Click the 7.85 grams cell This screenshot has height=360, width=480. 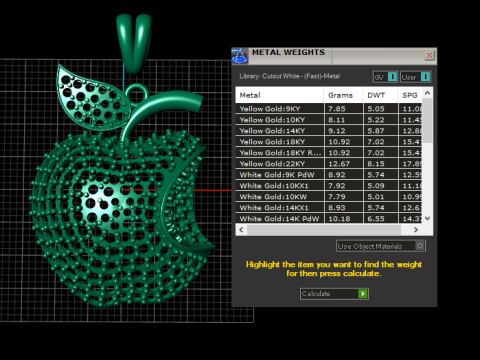tap(344, 109)
